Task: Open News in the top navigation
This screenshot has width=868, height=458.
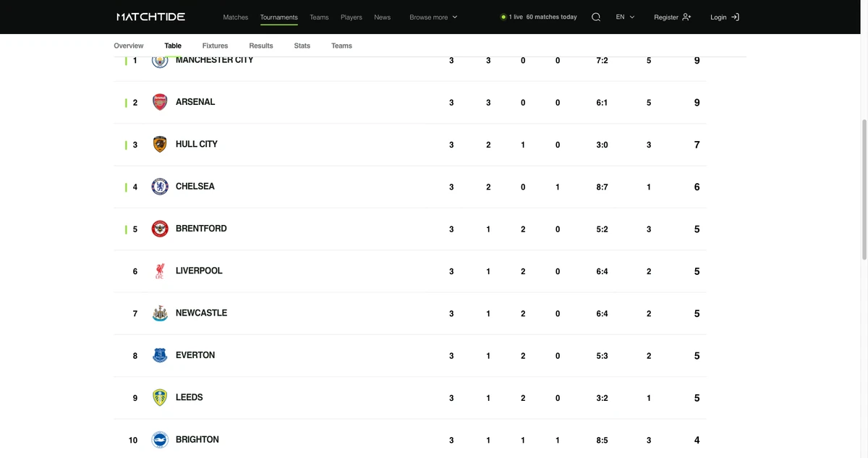Action: (x=382, y=17)
